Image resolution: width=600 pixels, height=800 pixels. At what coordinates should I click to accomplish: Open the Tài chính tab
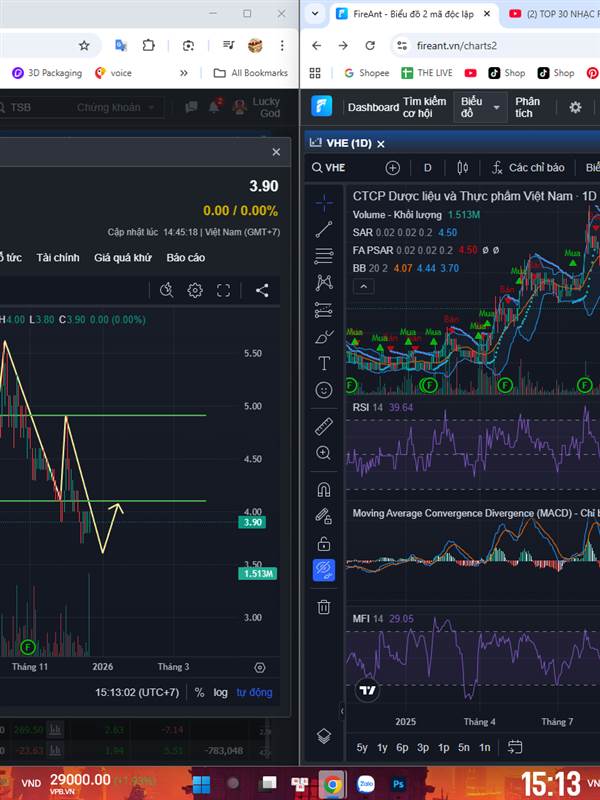click(x=58, y=258)
